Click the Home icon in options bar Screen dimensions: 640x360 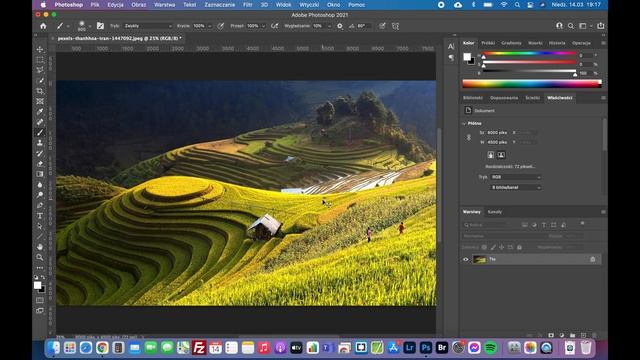[43, 26]
